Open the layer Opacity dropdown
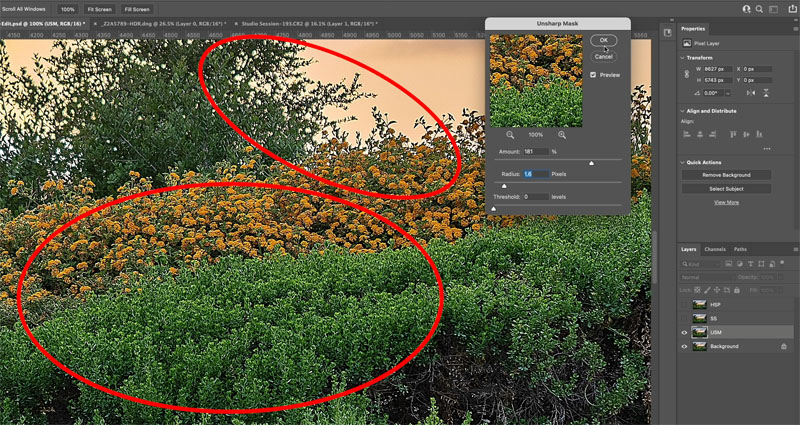Screen dimensions: 800x425 pyautogui.click(x=780, y=277)
